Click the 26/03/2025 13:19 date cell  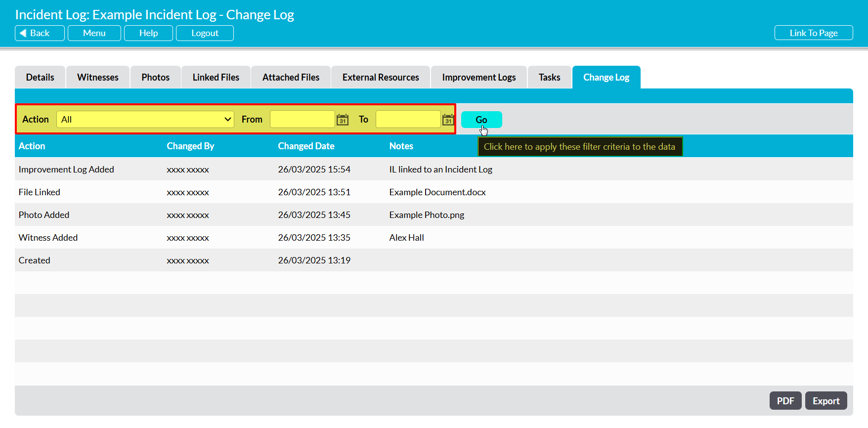(x=314, y=260)
